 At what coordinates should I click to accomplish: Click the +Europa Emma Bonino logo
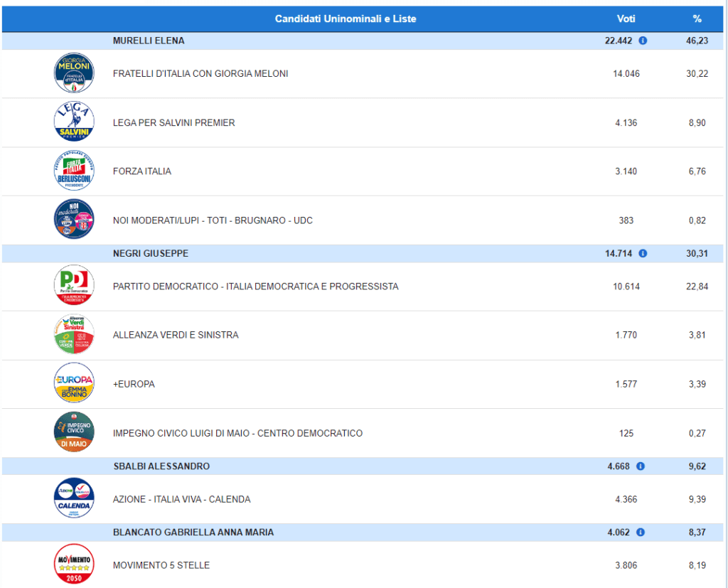[x=74, y=384]
